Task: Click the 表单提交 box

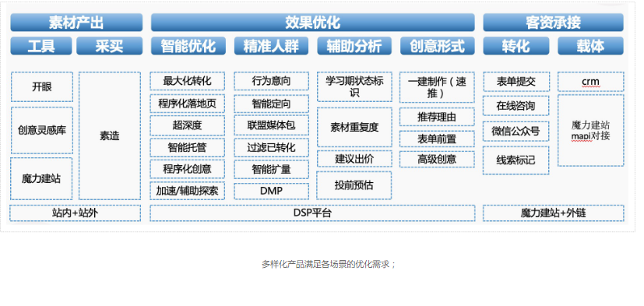Action: [x=516, y=82]
